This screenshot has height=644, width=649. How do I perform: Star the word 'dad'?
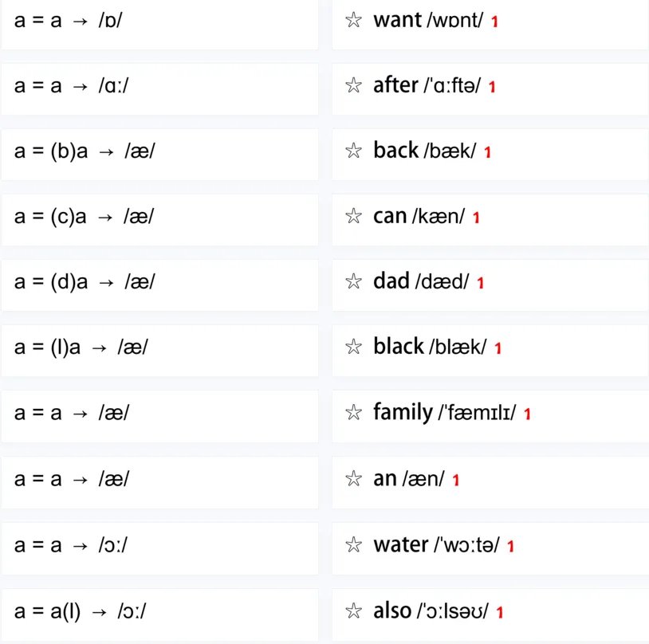click(x=353, y=281)
